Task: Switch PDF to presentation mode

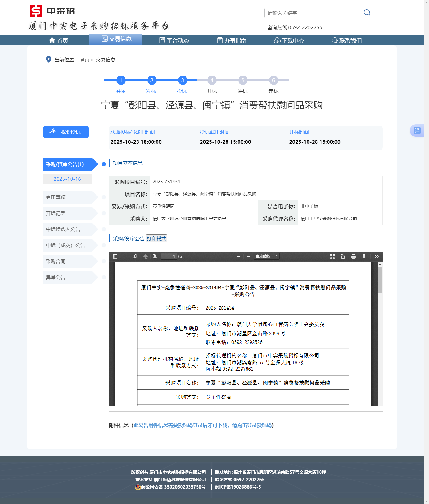Action: [333, 256]
